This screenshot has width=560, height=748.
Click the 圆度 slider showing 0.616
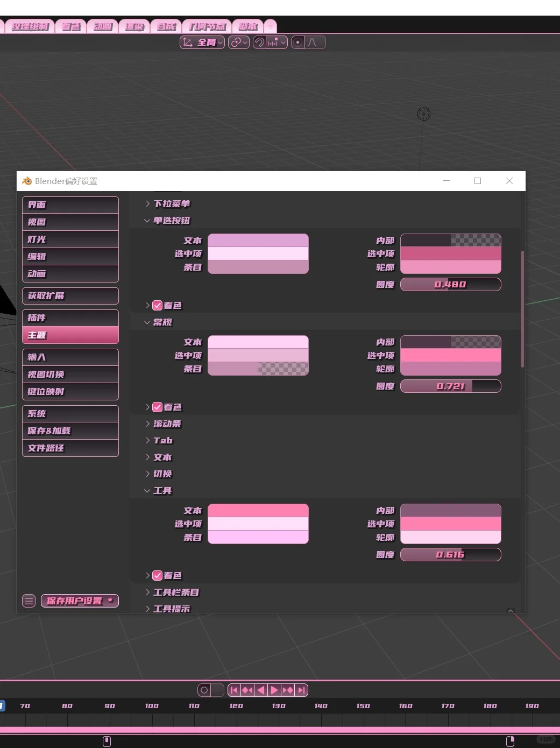[x=451, y=555]
